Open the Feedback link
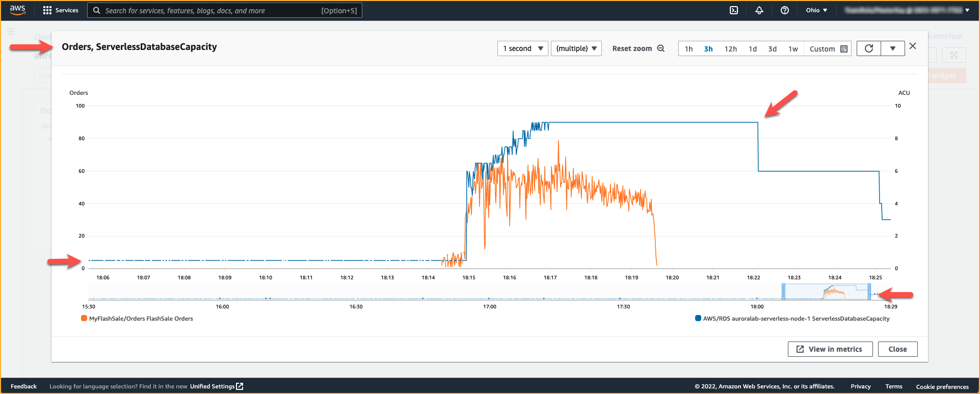 point(23,386)
